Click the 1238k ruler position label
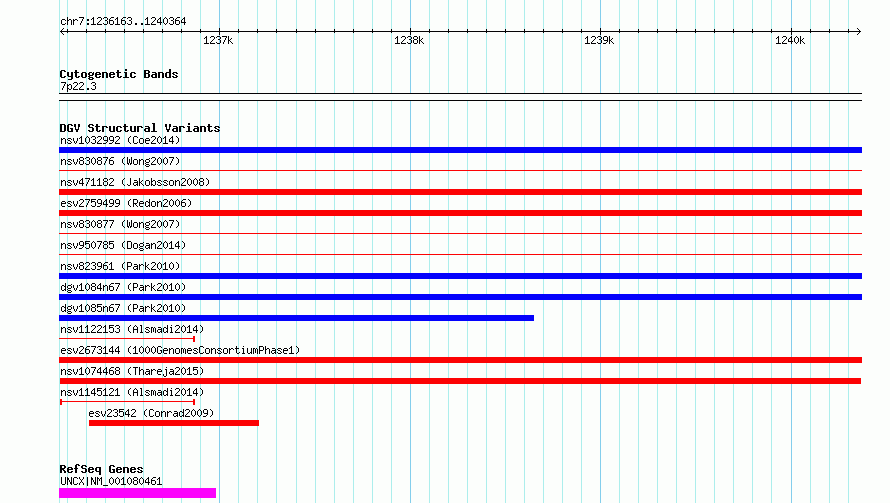 point(409,40)
